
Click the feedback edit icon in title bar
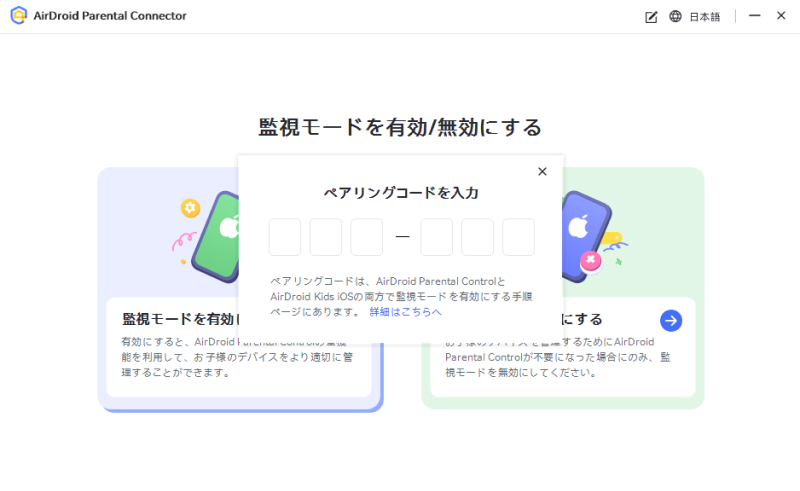[651, 17]
